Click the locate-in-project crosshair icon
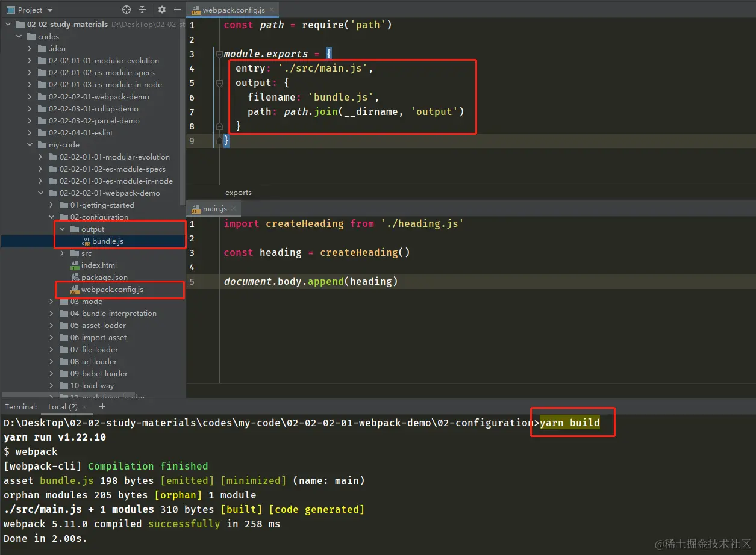The image size is (756, 555). click(x=127, y=10)
